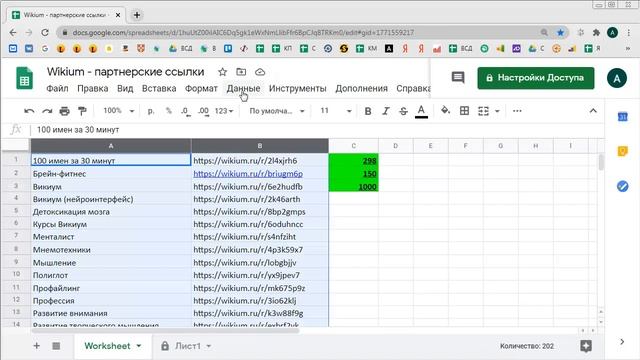The height and width of the screenshot is (360, 640).
Task: Click the Undo arrow in toolbar
Action: pyautogui.click(x=29, y=111)
